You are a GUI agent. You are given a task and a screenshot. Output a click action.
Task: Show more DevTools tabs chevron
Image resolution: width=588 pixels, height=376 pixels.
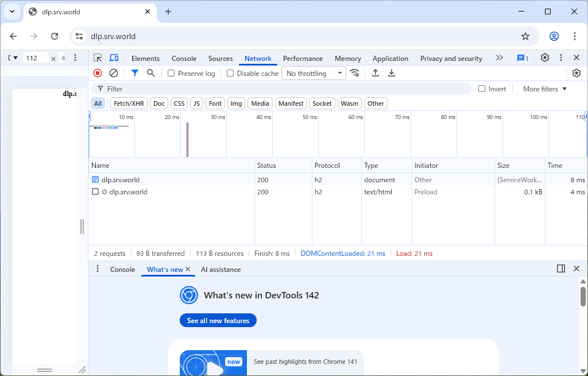tap(499, 58)
